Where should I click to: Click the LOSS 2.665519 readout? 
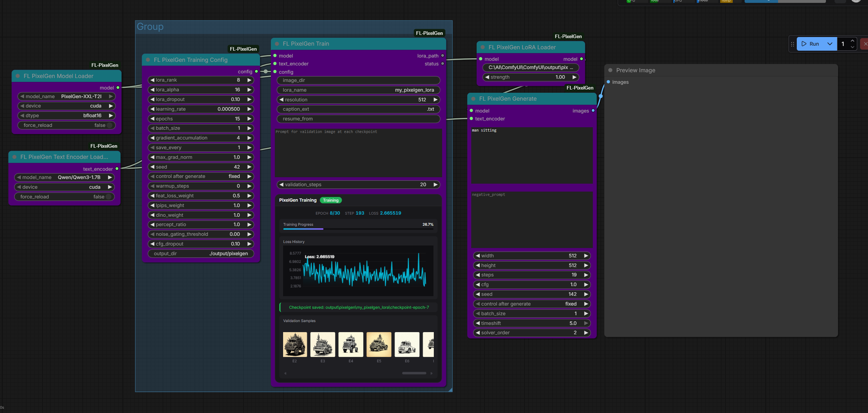click(x=385, y=213)
